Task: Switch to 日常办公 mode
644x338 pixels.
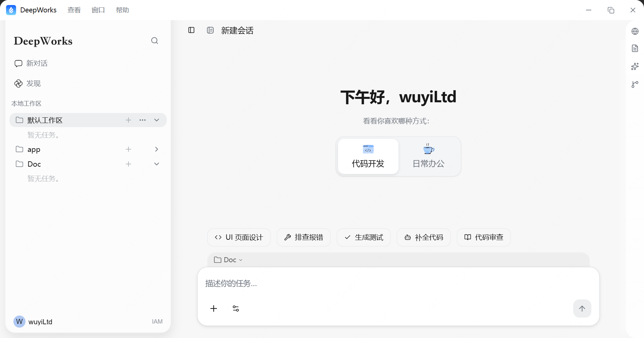Action: click(x=429, y=156)
